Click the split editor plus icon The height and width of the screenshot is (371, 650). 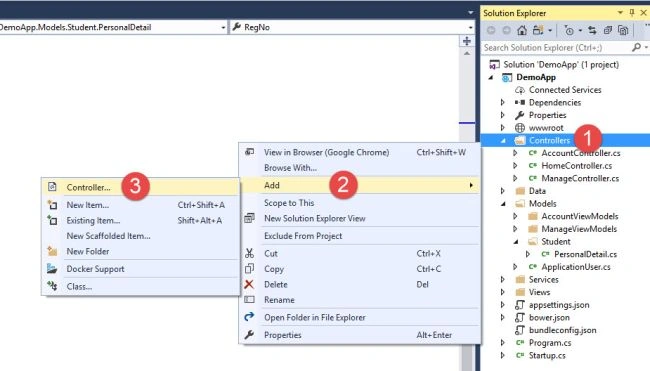[467, 41]
